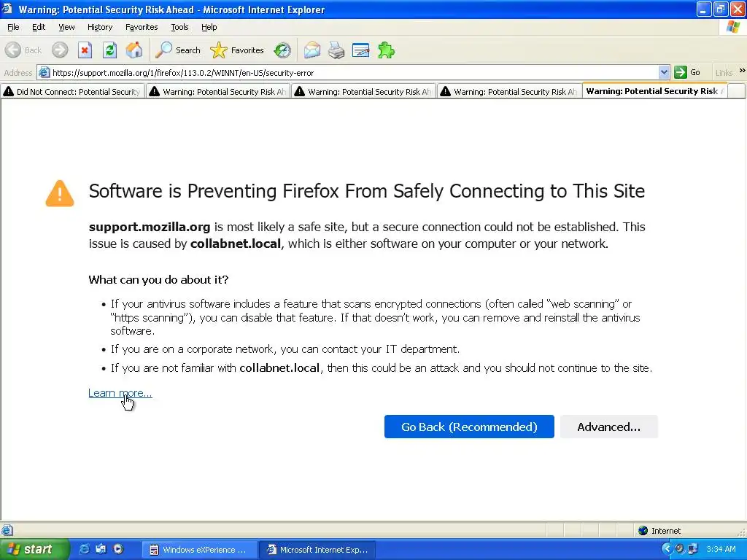
Task: Launch Internet Explorer from quick launch
Action: (84, 549)
